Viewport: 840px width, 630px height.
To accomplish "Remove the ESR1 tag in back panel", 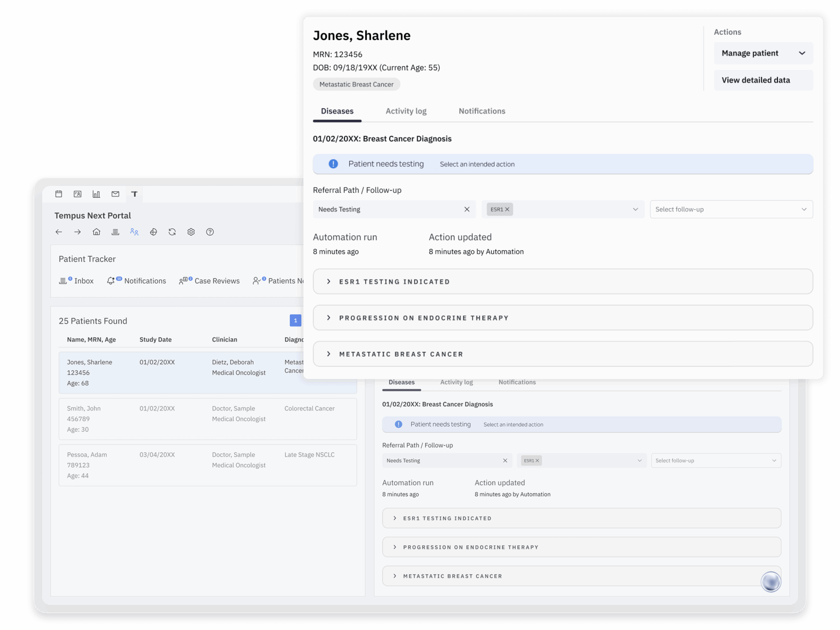I will click(537, 461).
